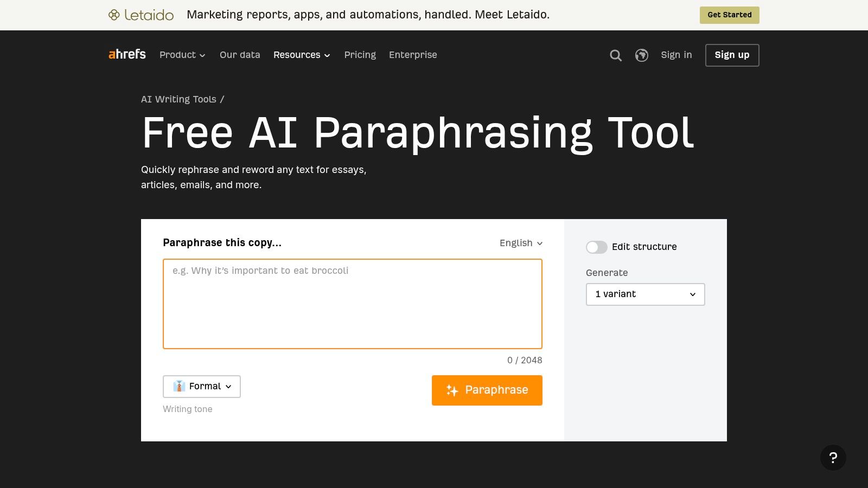Expand the Product menu
The width and height of the screenshot is (868, 488).
pos(182,55)
